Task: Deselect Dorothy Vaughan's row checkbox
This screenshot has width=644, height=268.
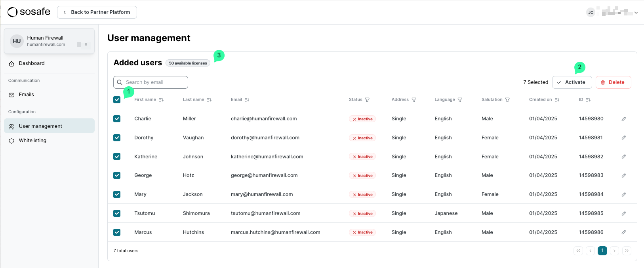Action: click(x=117, y=138)
